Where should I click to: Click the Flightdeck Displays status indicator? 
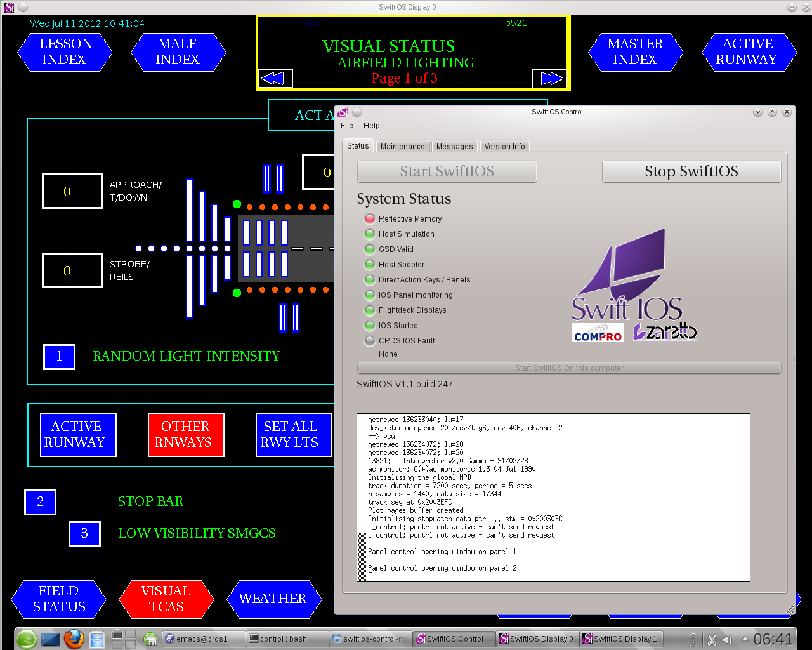pos(370,310)
